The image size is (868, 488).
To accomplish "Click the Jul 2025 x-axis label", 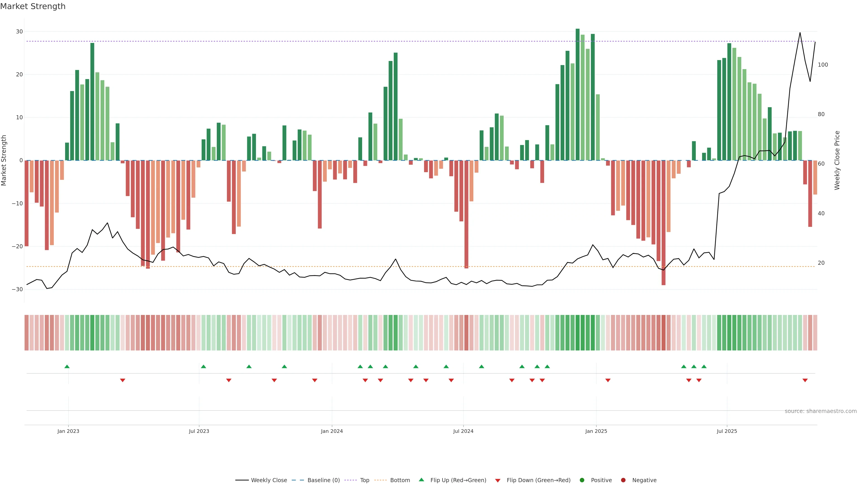I will click(727, 431).
